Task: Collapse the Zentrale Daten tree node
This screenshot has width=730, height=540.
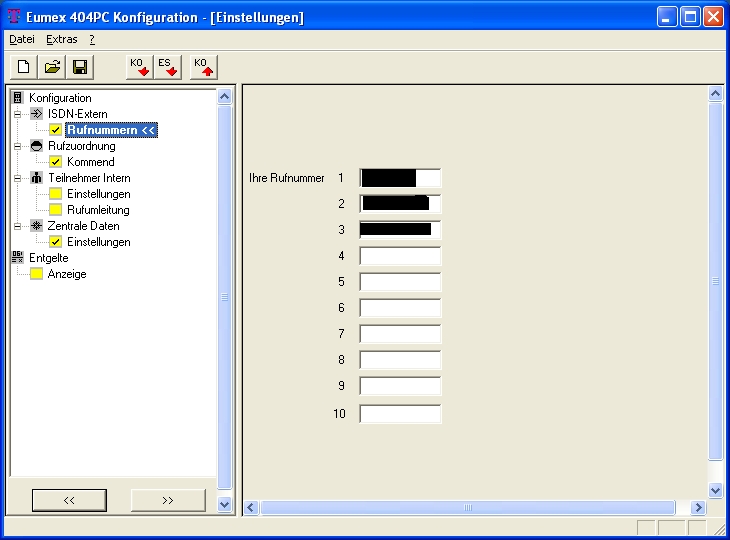Action: tap(17, 226)
